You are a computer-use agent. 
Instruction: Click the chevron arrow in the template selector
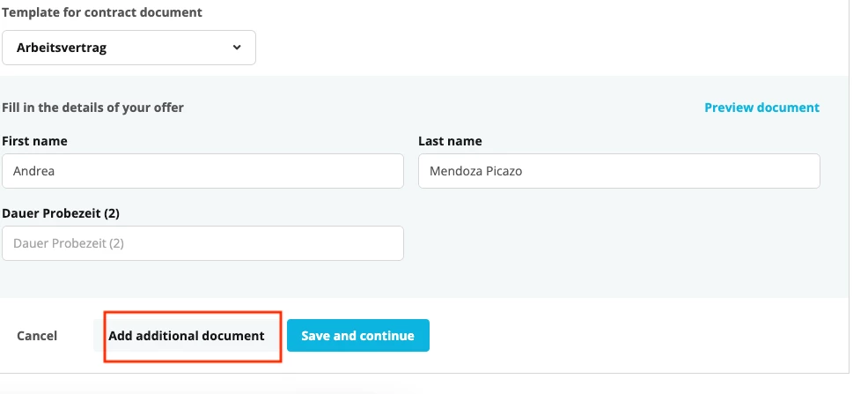(237, 48)
